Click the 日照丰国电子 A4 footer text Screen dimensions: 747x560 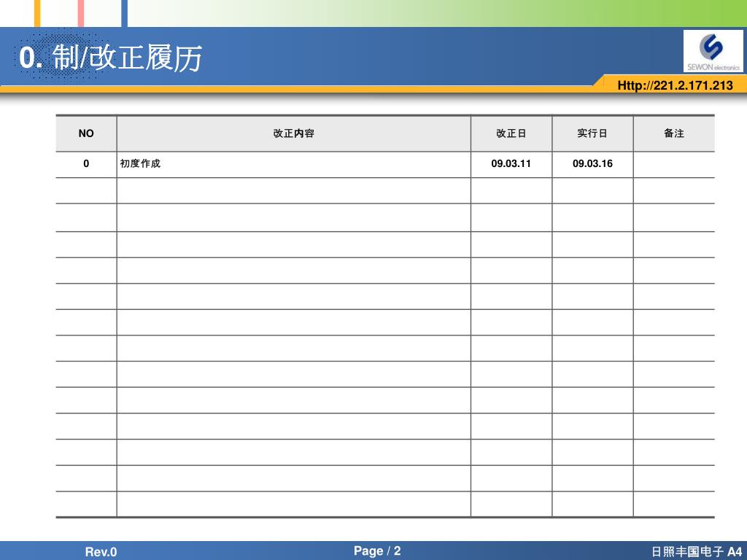click(697, 552)
